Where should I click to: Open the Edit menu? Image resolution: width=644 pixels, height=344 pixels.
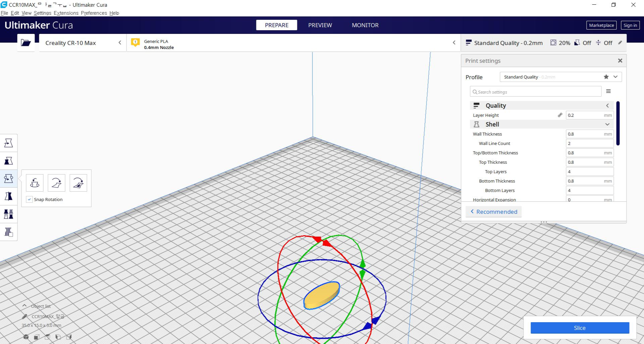click(15, 13)
